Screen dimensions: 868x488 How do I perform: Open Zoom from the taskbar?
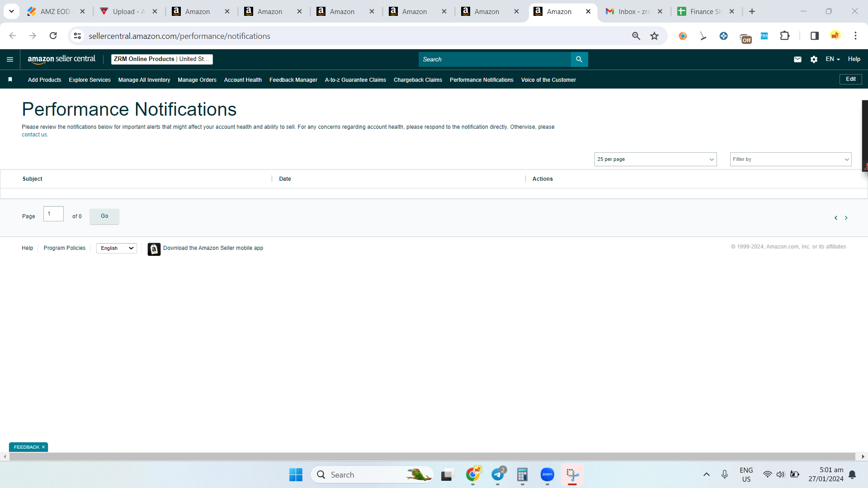pos(547,474)
